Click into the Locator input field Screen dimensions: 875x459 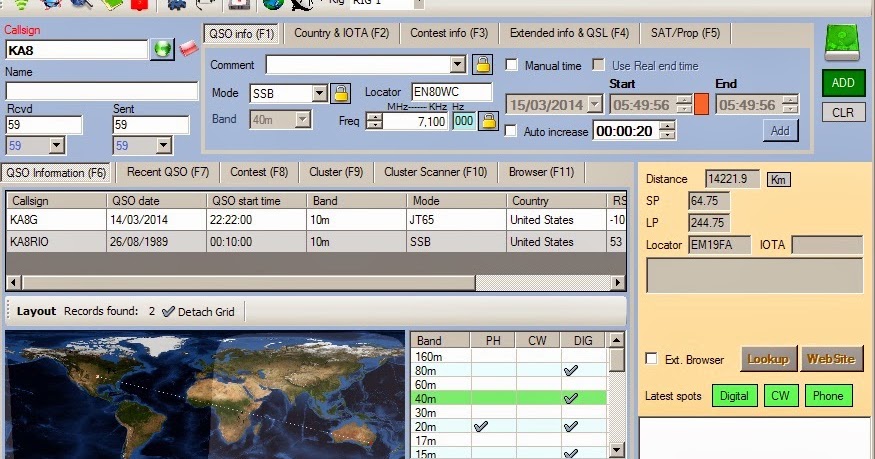click(452, 92)
